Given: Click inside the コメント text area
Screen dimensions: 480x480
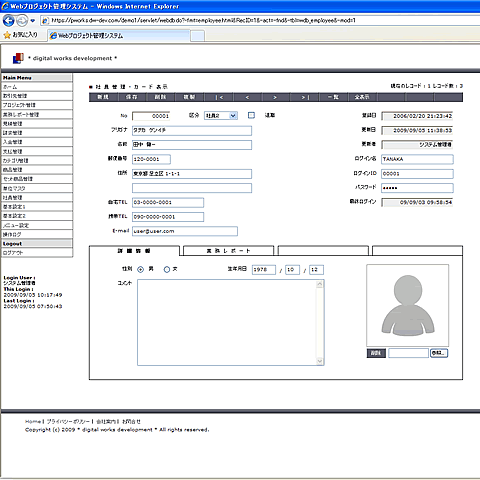Looking at the screenshot, I should point(227,323).
